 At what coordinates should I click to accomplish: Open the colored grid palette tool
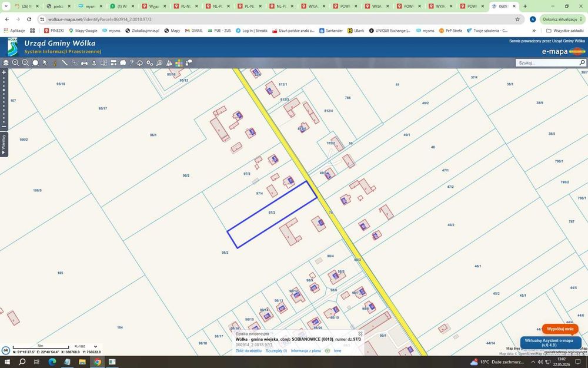179,63
